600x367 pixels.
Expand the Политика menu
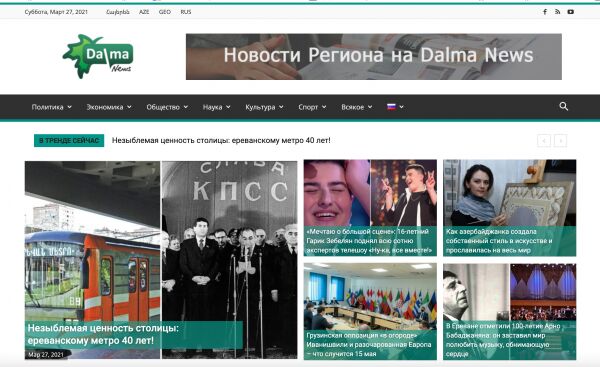click(x=52, y=107)
